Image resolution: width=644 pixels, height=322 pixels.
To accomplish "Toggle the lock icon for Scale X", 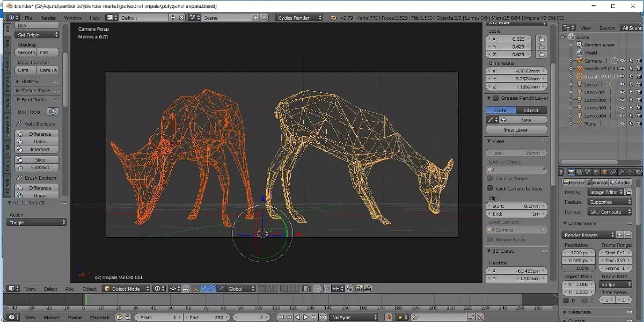I will pos(541,39).
